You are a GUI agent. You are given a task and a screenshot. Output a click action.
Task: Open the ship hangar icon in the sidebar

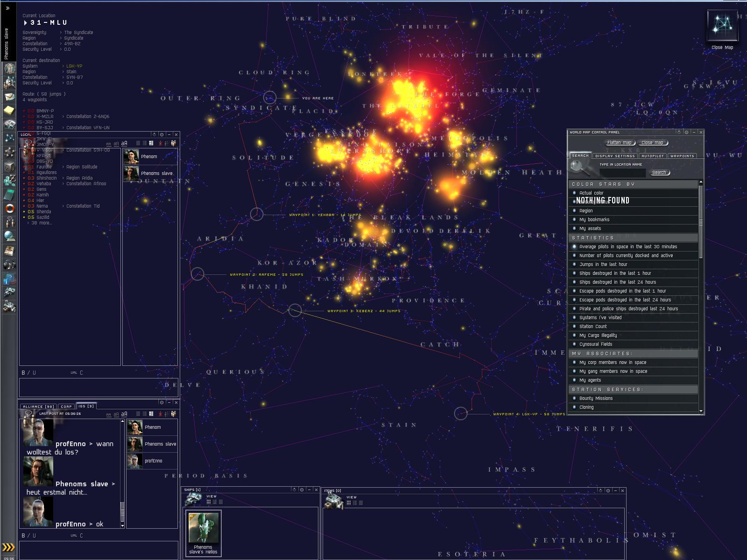pos(9,293)
